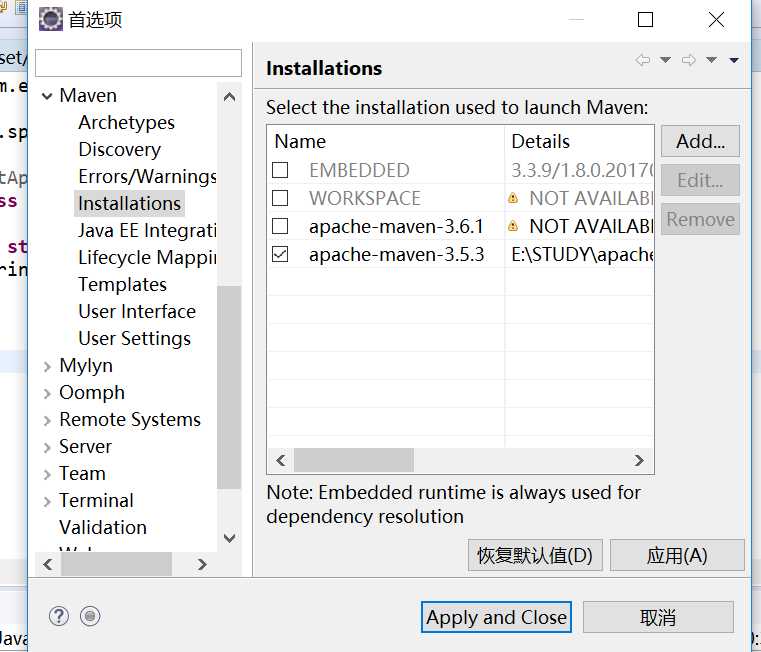Select the EMBEDDED row name
761x652 pixels.
tap(360, 170)
